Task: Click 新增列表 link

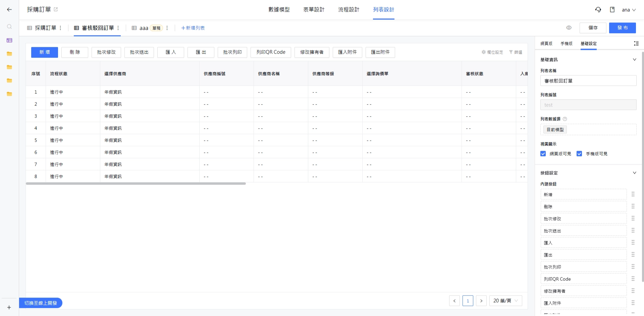Action: click(193, 28)
